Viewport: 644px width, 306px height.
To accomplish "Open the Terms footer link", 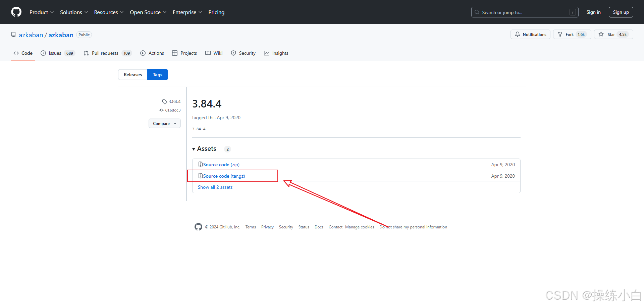I will pos(251,227).
